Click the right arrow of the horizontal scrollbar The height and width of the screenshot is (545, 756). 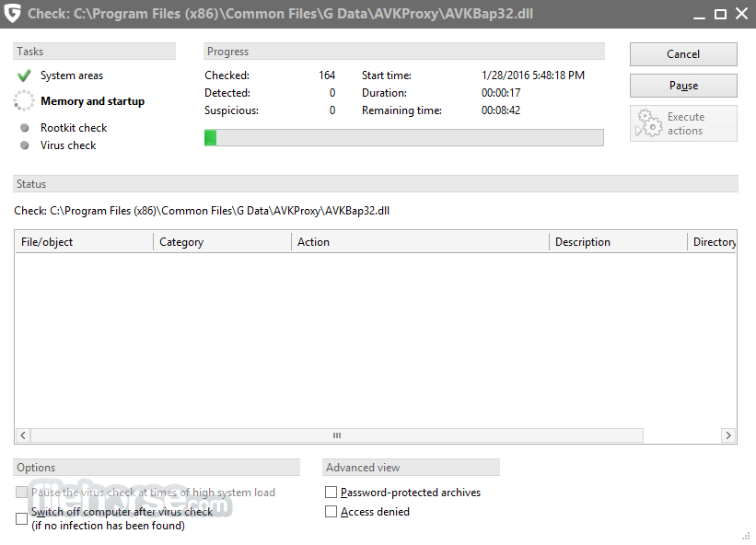[x=728, y=435]
